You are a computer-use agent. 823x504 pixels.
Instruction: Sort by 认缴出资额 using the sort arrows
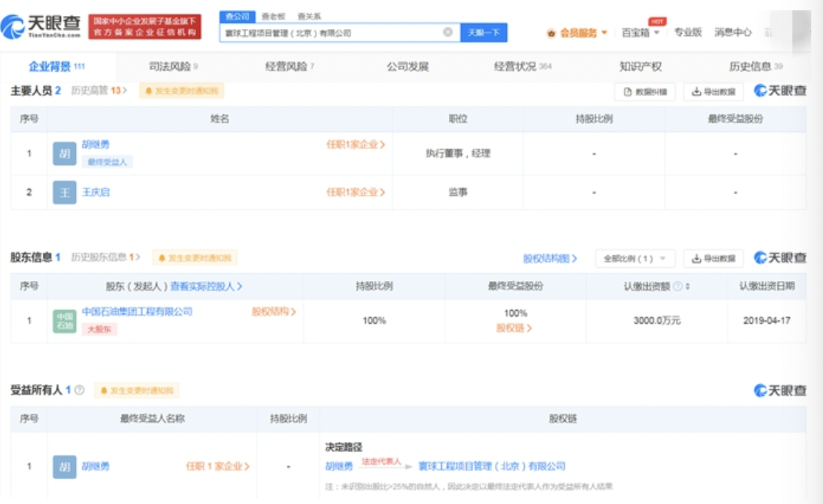click(688, 286)
